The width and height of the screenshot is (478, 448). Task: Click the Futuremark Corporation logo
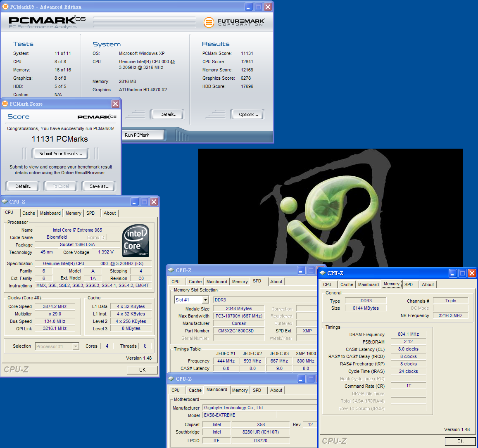[x=234, y=22]
